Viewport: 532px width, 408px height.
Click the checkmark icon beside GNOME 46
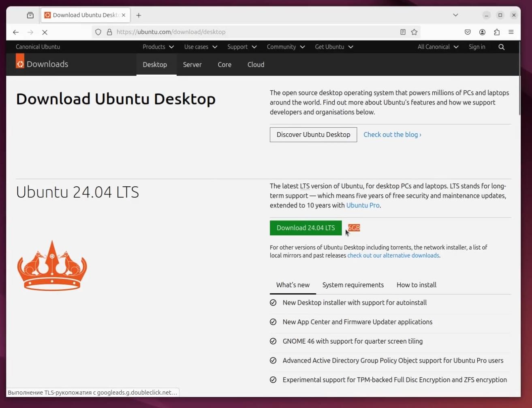(x=273, y=341)
